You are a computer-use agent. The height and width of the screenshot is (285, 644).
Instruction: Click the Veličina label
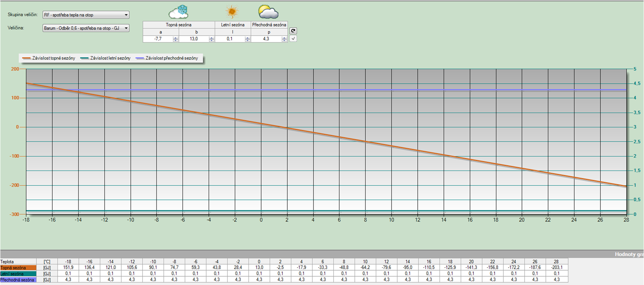[x=16, y=28]
